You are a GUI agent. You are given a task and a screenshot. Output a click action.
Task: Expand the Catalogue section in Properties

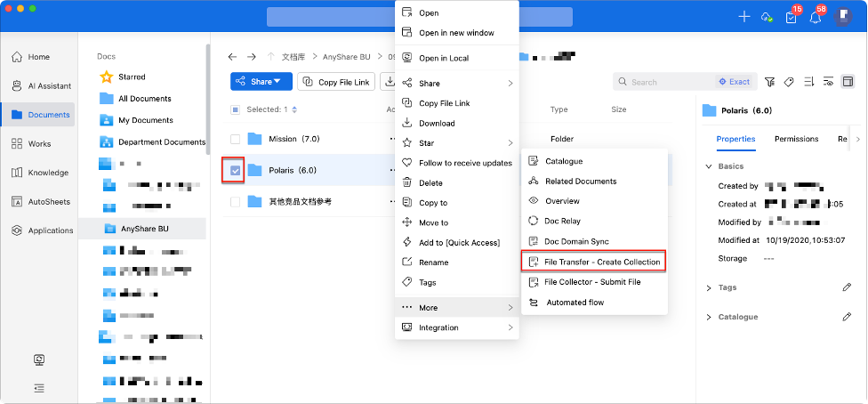pos(709,317)
